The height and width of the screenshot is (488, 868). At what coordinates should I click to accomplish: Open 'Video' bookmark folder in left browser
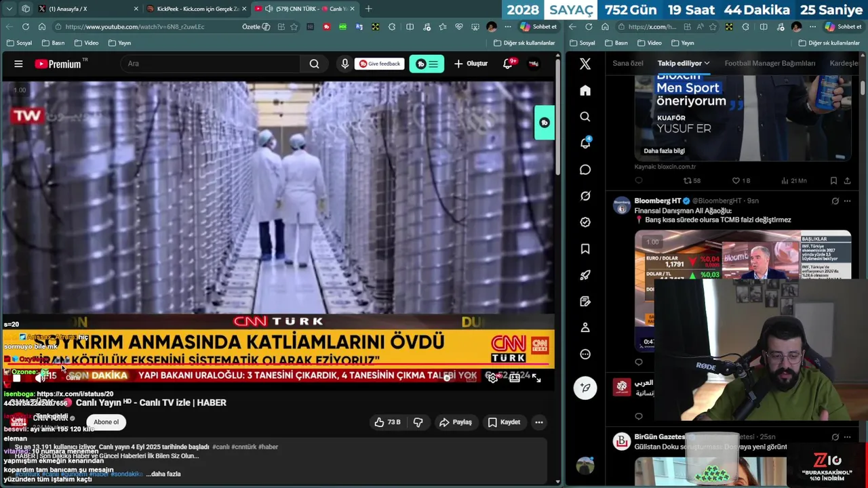coord(87,43)
